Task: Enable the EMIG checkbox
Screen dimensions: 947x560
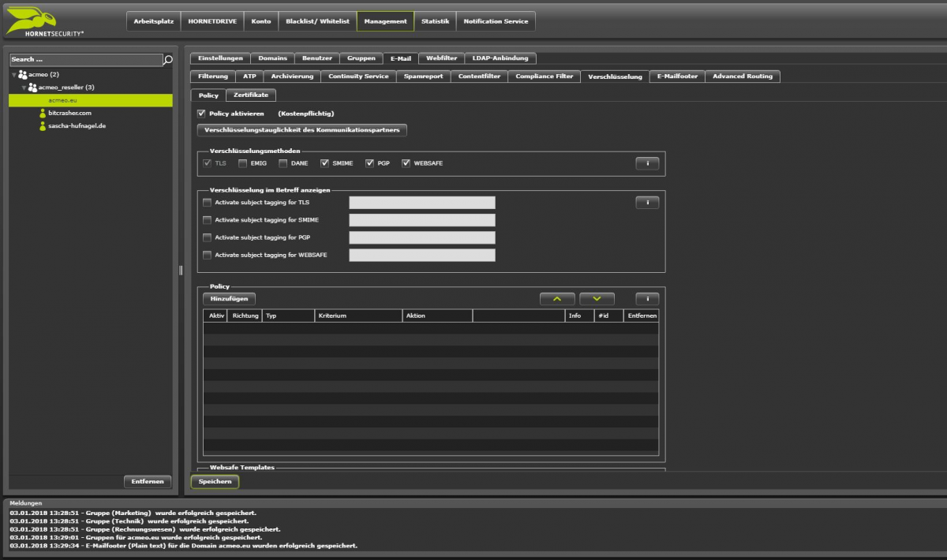Action: pyautogui.click(x=242, y=163)
